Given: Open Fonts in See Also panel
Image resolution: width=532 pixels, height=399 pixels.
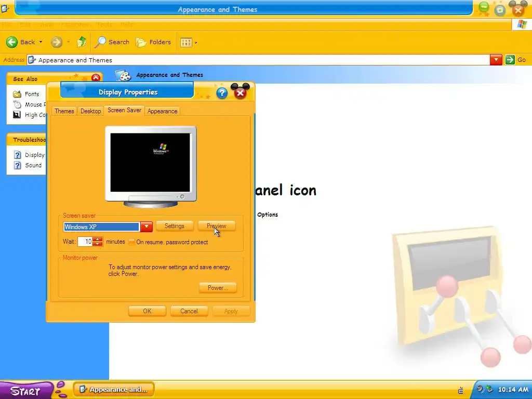Looking at the screenshot, I should tap(32, 94).
